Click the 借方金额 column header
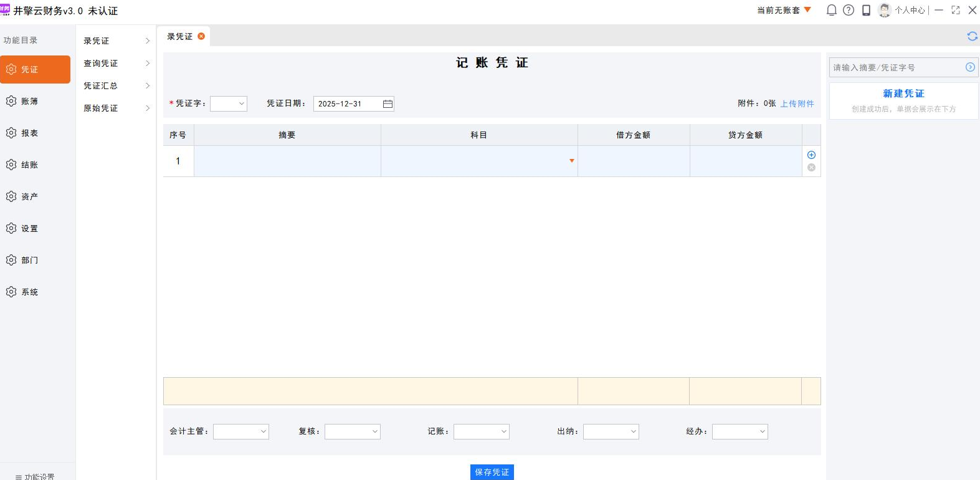 point(634,135)
